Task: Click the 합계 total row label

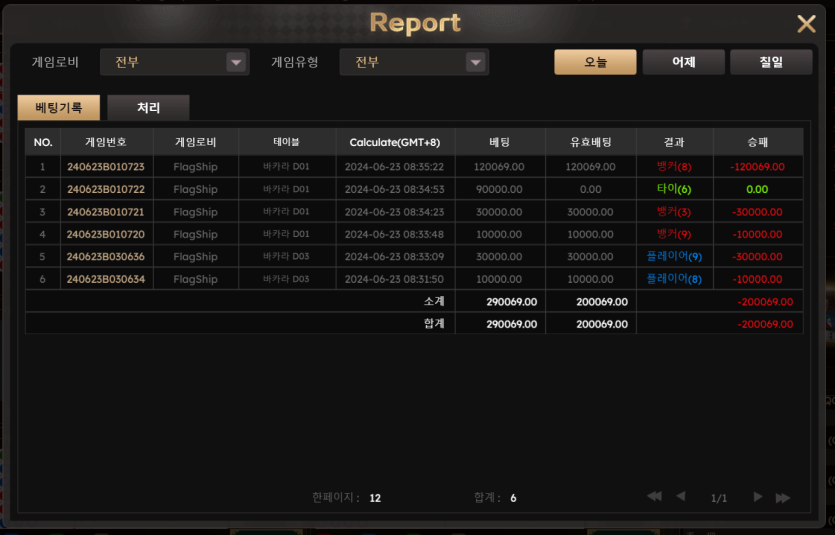Action: [434, 324]
